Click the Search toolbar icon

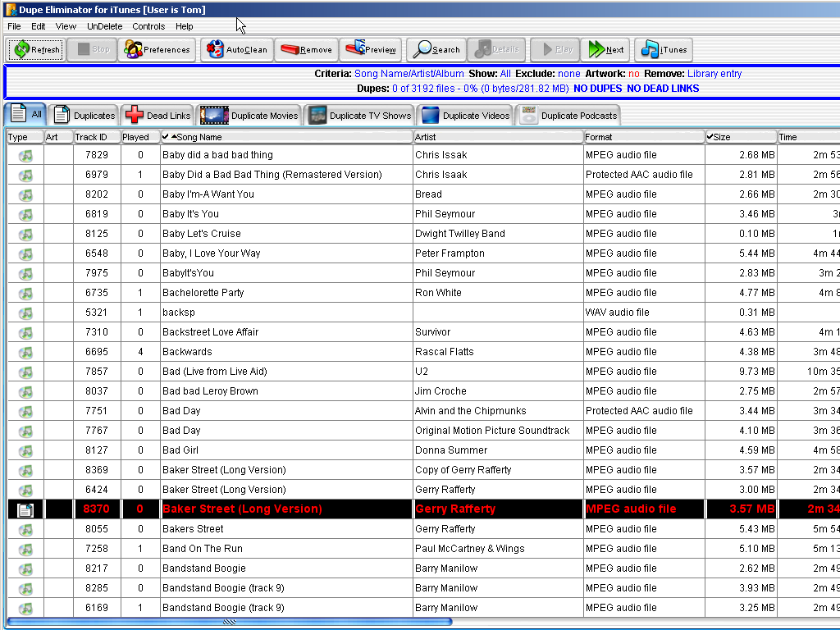point(436,49)
